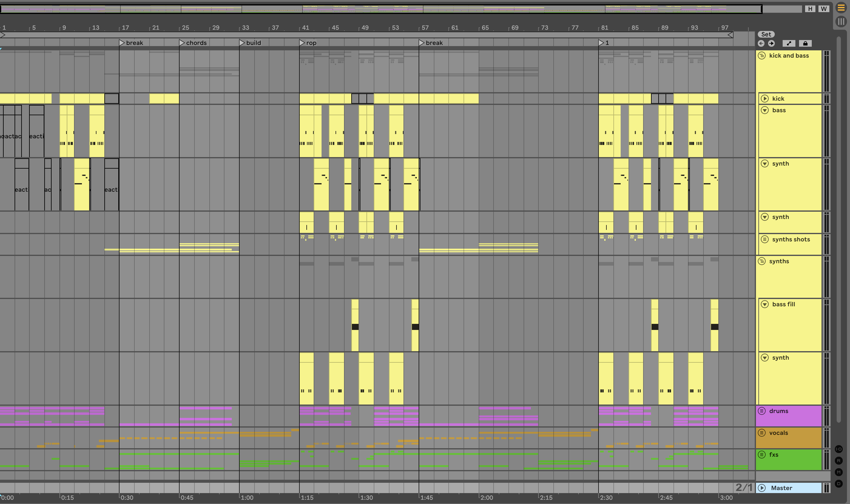Screen dimensions: 850x504
Task: Unfold the kick track
Action: pos(765,99)
